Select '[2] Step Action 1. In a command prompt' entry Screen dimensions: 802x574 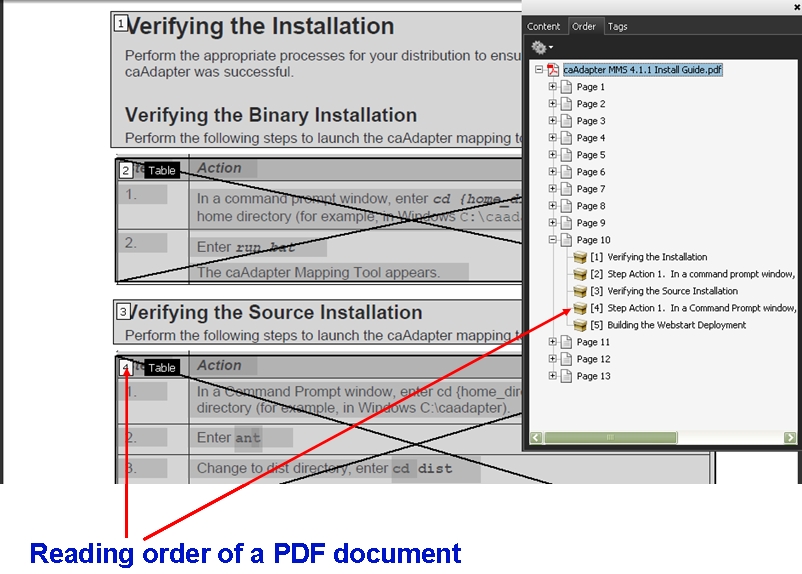[693, 274]
